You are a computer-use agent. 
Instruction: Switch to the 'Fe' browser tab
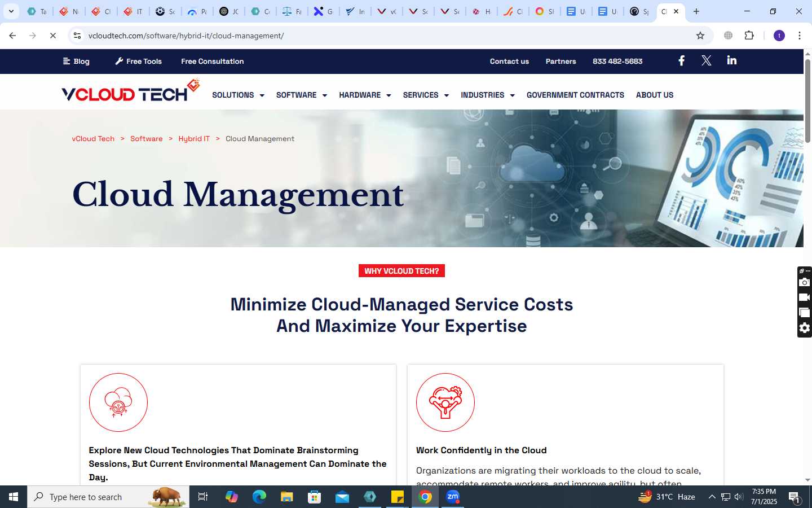click(x=292, y=11)
